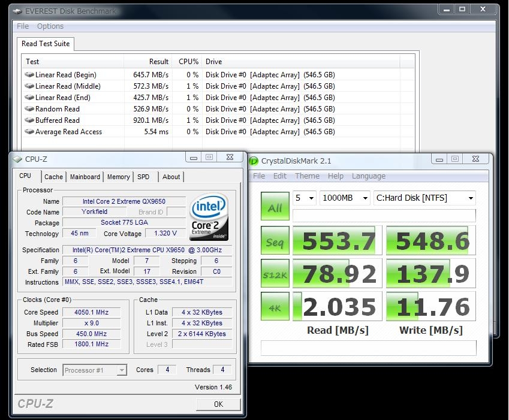Open the 1000MB test size dropdown
509x420 pixels.
(344, 198)
